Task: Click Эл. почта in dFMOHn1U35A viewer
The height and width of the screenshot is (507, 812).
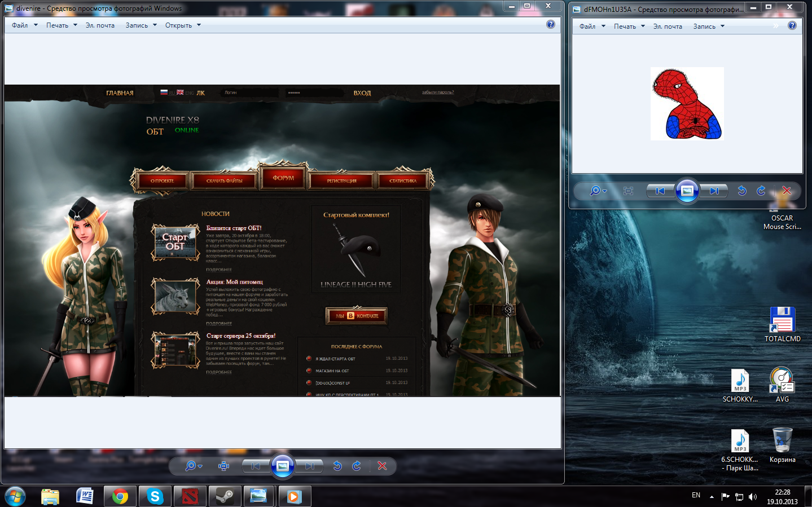Action: pyautogui.click(x=668, y=27)
